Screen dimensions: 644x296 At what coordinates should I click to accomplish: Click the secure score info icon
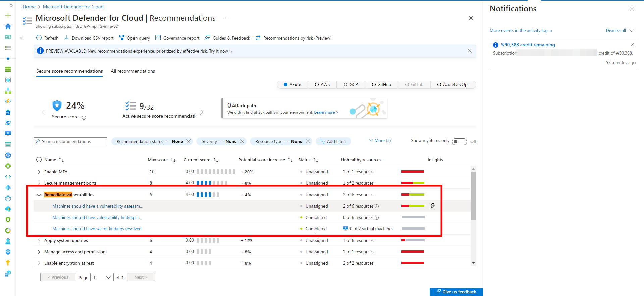click(84, 118)
